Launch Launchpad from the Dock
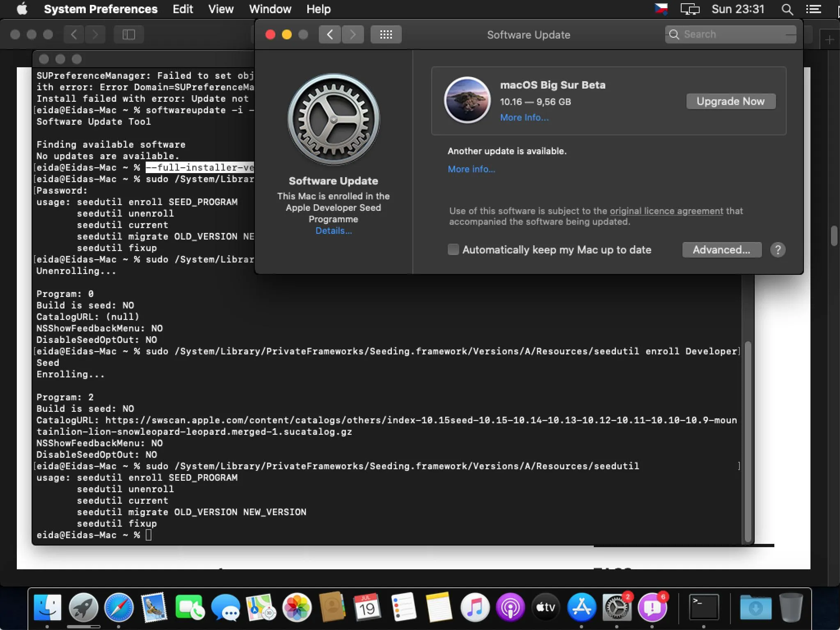This screenshot has width=840, height=630. [x=83, y=607]
